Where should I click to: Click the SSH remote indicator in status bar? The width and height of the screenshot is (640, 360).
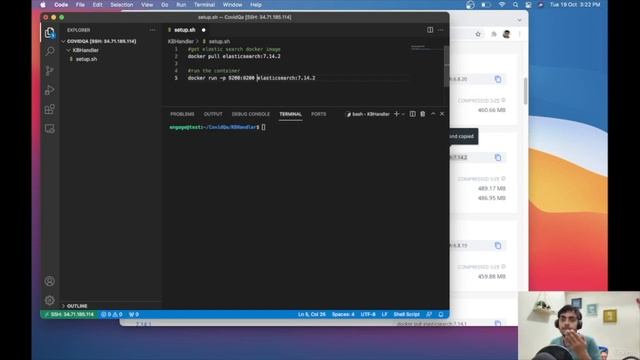pos(69,314)
